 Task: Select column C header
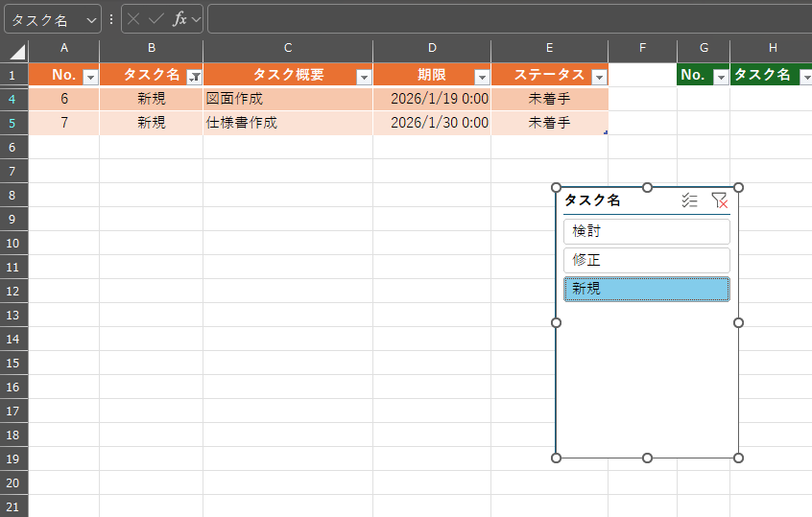tap(288, 48)
